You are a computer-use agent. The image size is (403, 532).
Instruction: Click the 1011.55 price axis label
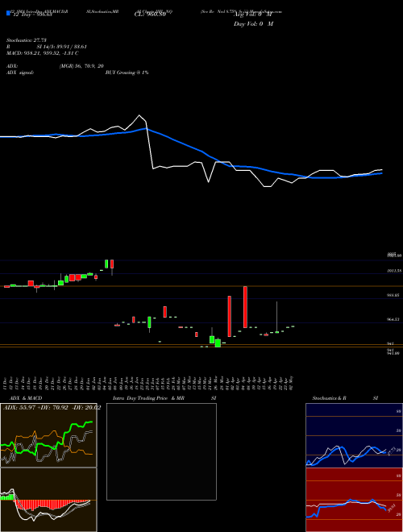pos(394,271)
